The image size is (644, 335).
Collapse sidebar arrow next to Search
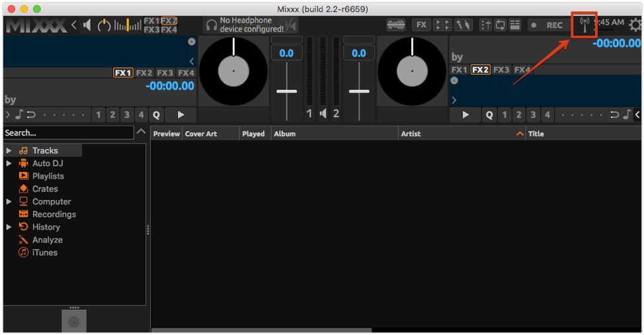pos(141,132)
